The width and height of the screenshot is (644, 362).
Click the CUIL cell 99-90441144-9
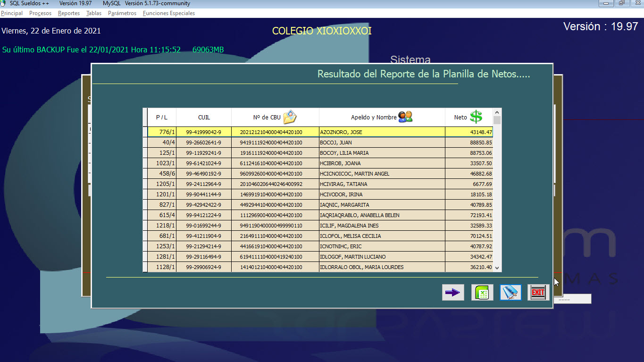tap(204, 194)
